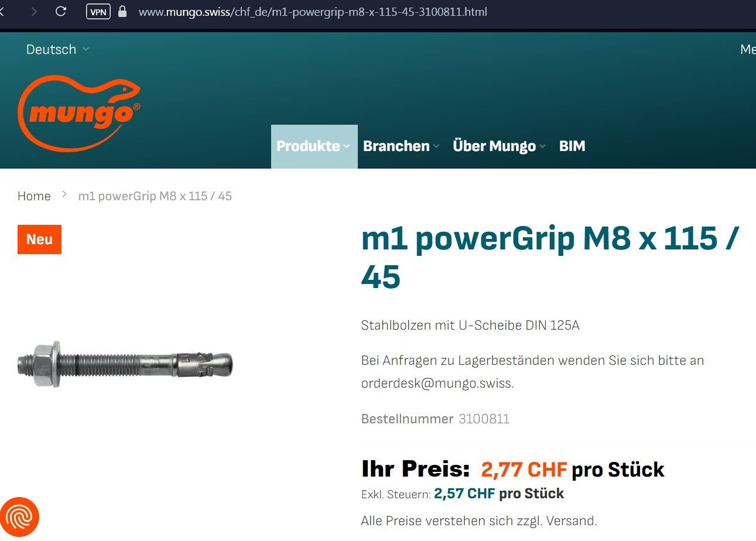Expand the Über Mungo menu chevron
This screenshot has height=541, width=756.
pos(542,146)
